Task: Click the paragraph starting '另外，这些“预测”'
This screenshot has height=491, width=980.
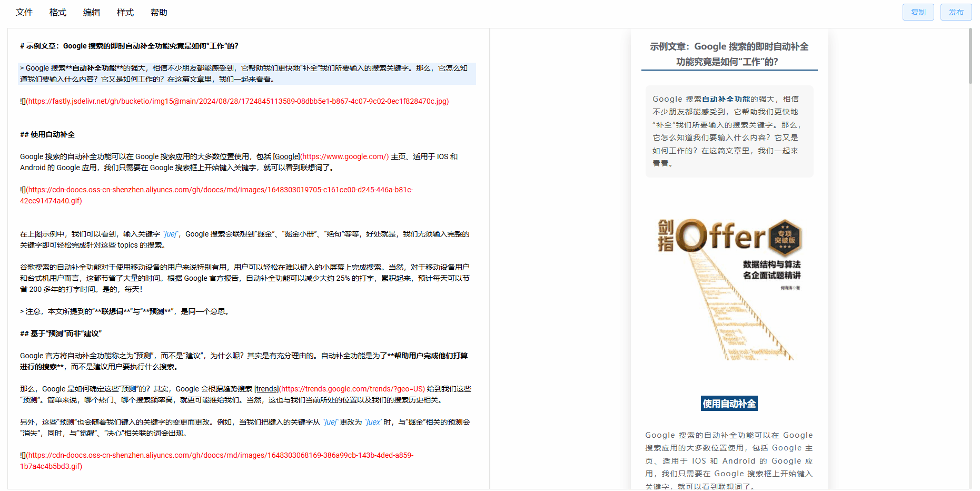Action: coord(245,428)
